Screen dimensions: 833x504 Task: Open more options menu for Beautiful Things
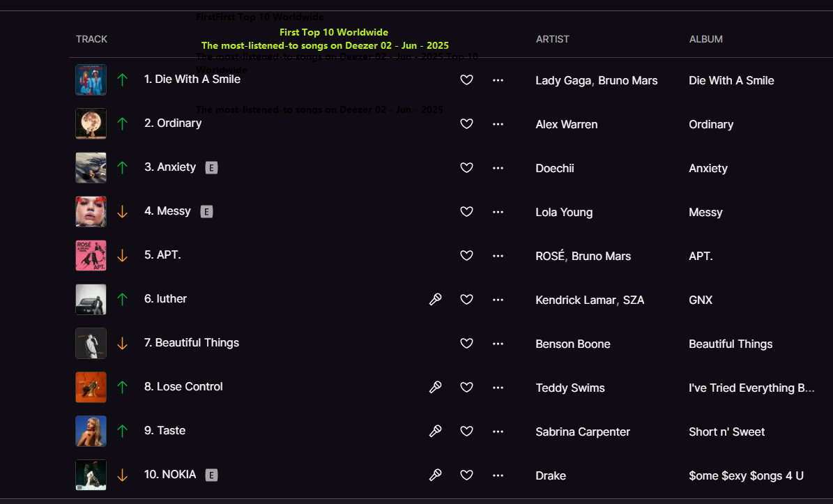pos(498,344)
